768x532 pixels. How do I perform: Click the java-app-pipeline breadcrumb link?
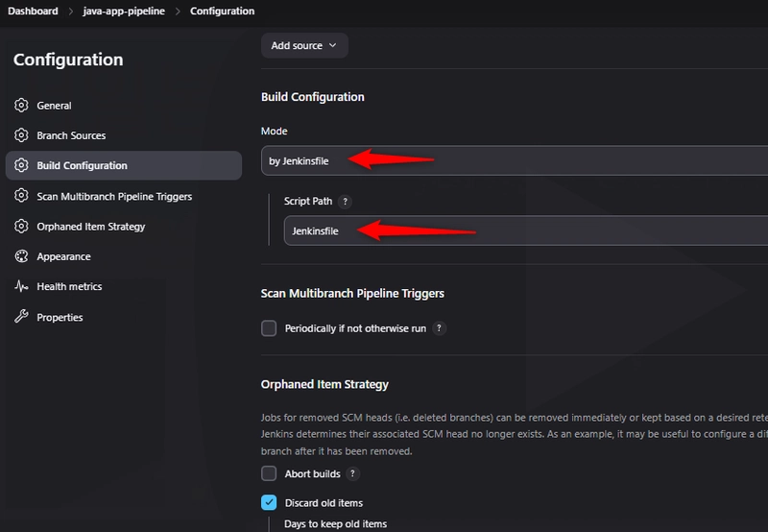point(124,11)
